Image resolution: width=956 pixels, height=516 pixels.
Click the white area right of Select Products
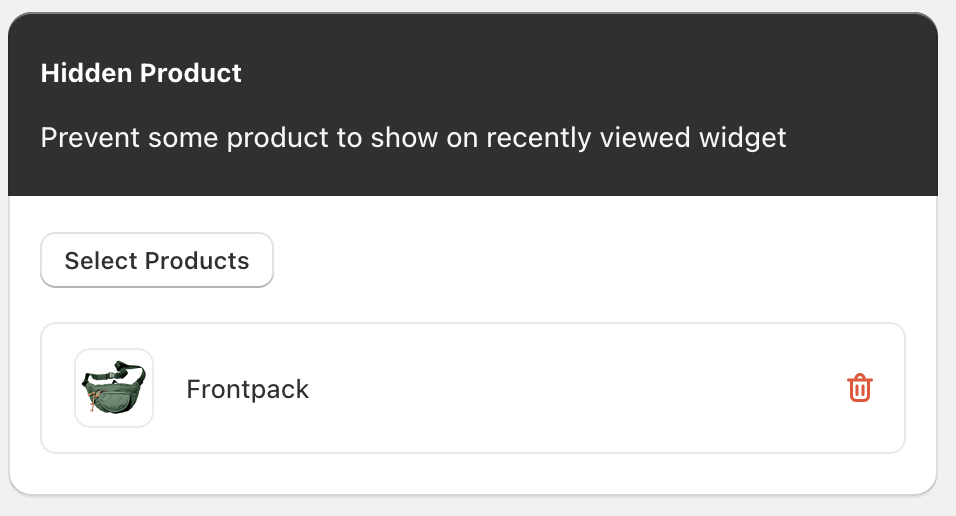pos(600,261)
